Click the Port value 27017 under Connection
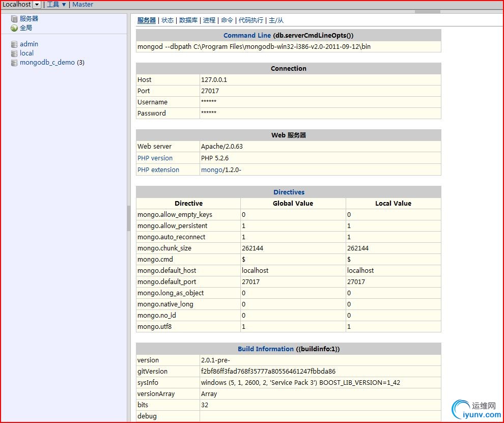504x423 pixels. click(x=210, y=91)
